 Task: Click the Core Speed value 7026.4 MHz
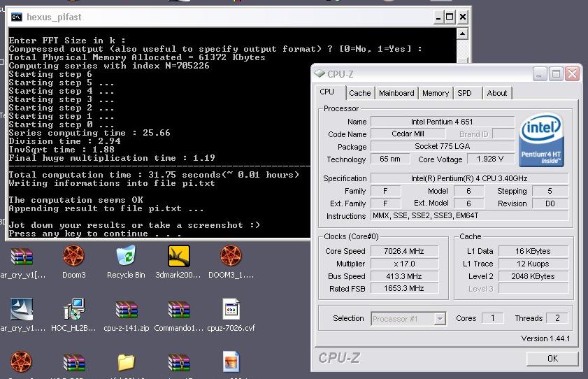point(404,251)
